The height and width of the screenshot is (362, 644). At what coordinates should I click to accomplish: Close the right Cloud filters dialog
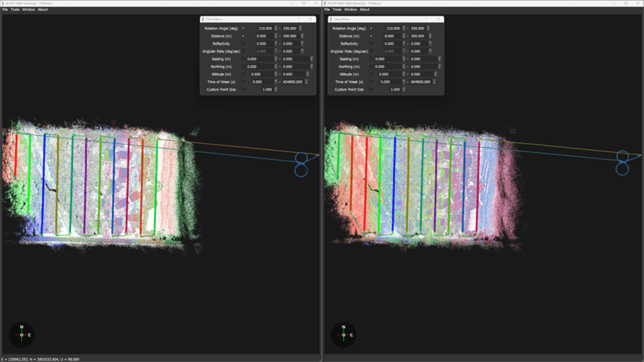click(438, 19)
